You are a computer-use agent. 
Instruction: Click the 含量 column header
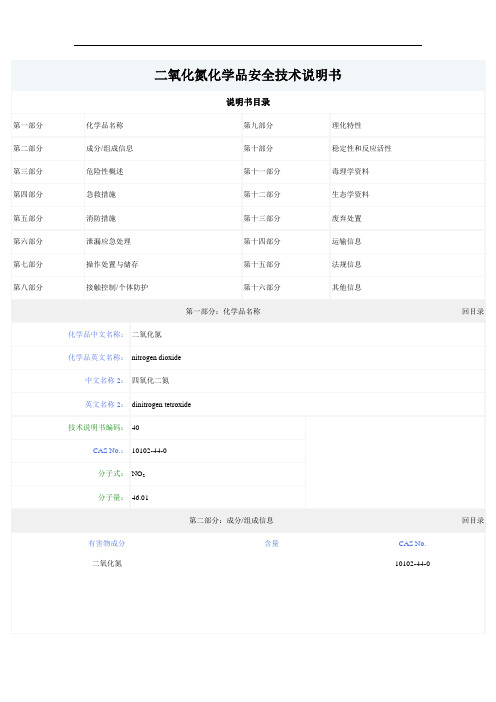coord(271,544)
